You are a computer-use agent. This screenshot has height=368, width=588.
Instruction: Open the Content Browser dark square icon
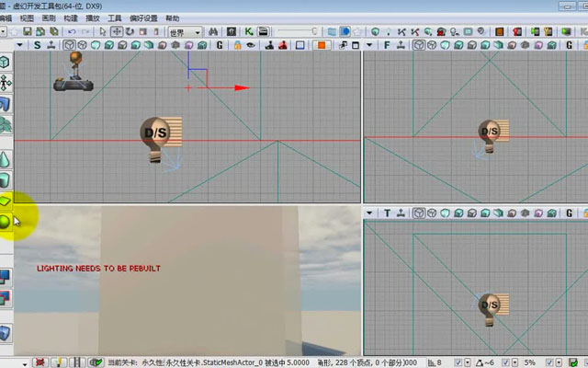[232, 31]
